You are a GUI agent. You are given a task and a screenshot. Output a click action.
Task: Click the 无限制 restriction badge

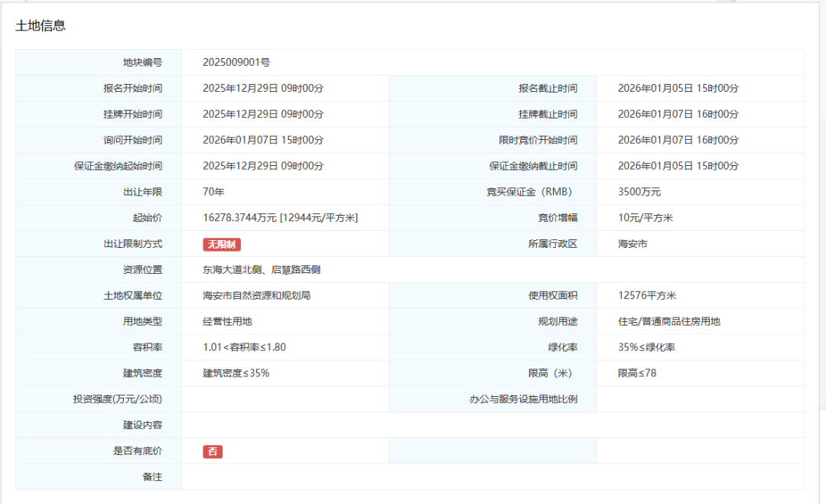pyautogui.click(x=220, y=243)
